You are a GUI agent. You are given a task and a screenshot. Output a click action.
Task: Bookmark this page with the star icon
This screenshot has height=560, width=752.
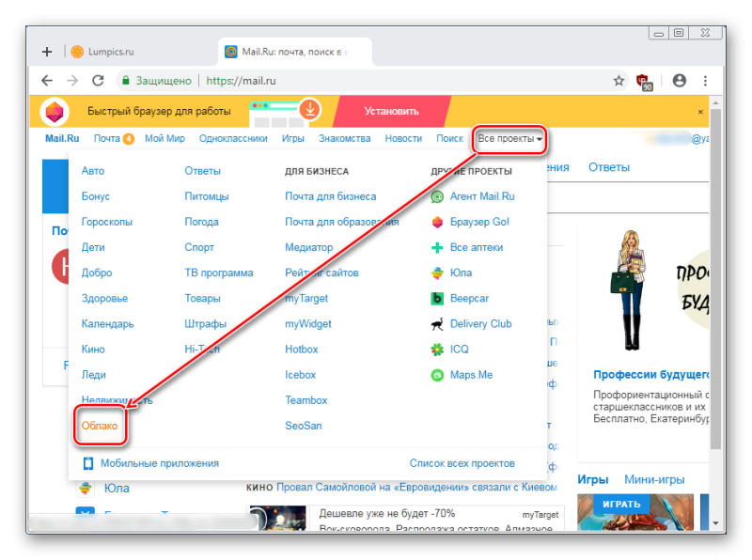[619, 81]
